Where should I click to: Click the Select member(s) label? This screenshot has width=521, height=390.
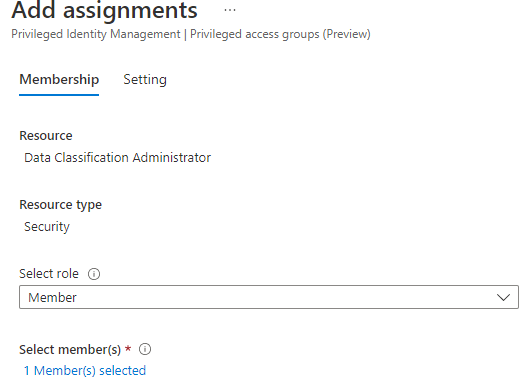[x=70, y=350]
